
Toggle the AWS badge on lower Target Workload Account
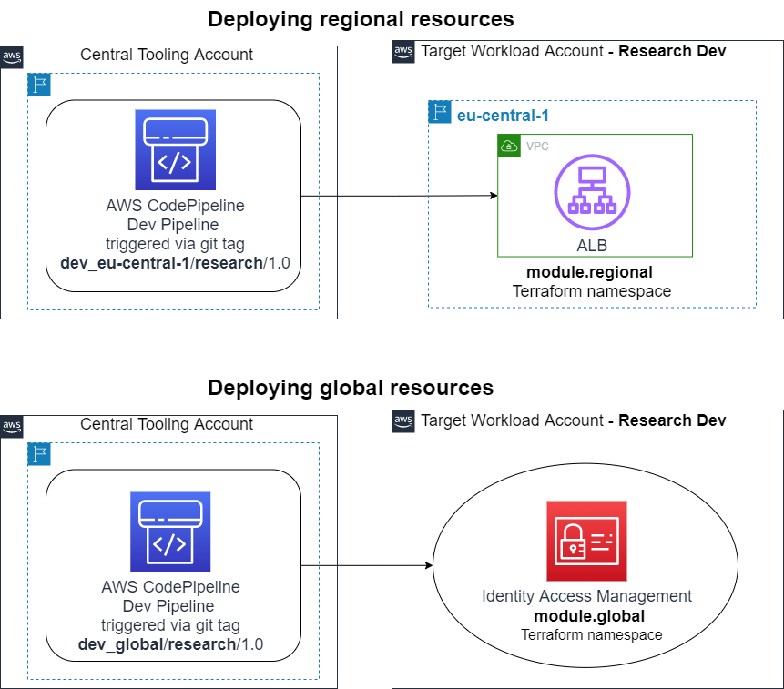pos(402,421)
